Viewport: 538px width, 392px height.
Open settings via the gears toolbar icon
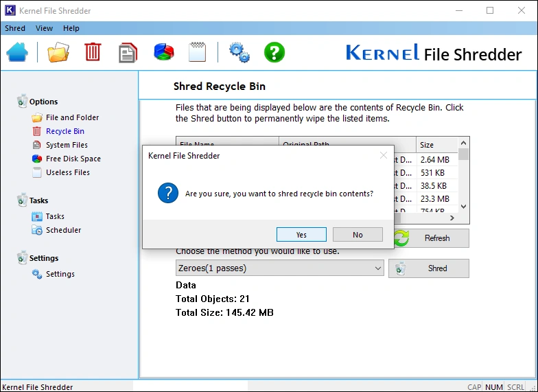point(239,52)
